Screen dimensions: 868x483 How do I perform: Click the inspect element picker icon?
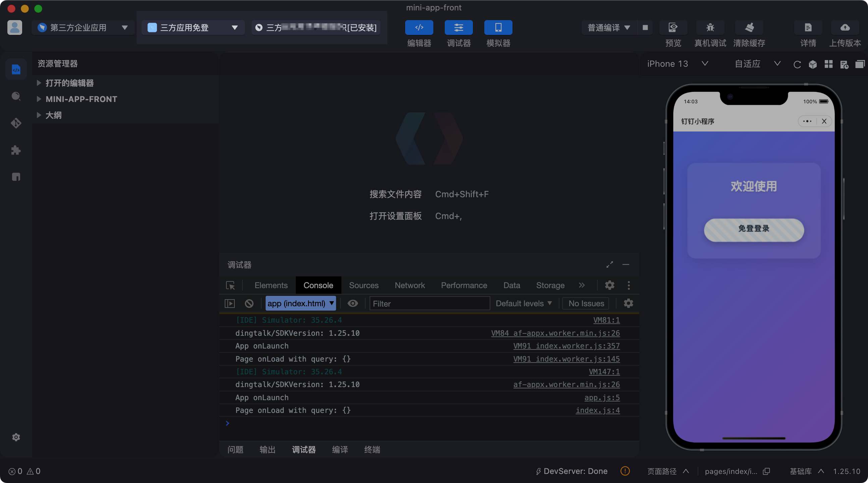(x=230, y=285)
